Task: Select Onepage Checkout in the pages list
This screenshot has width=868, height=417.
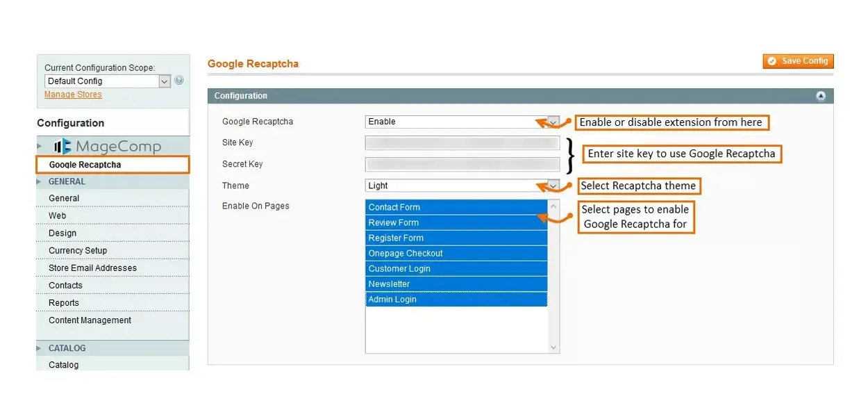Action: pyautogui.click(x=456, y=253)
